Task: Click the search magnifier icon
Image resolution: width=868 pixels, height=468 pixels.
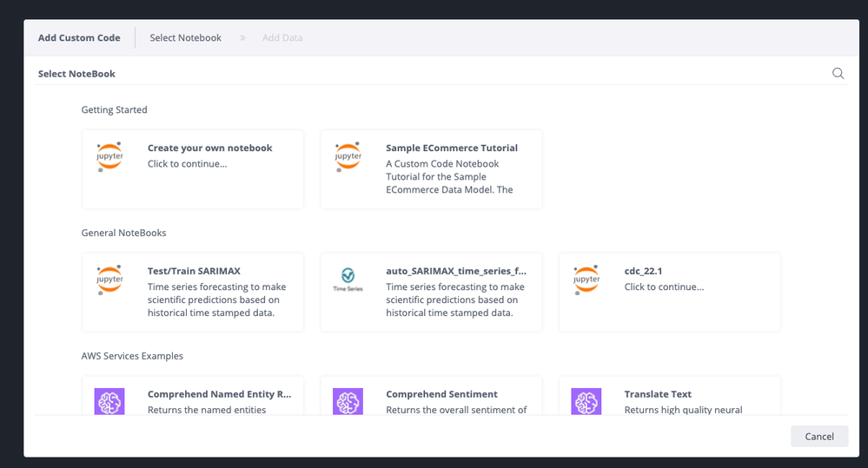Action: pos(838,74)
